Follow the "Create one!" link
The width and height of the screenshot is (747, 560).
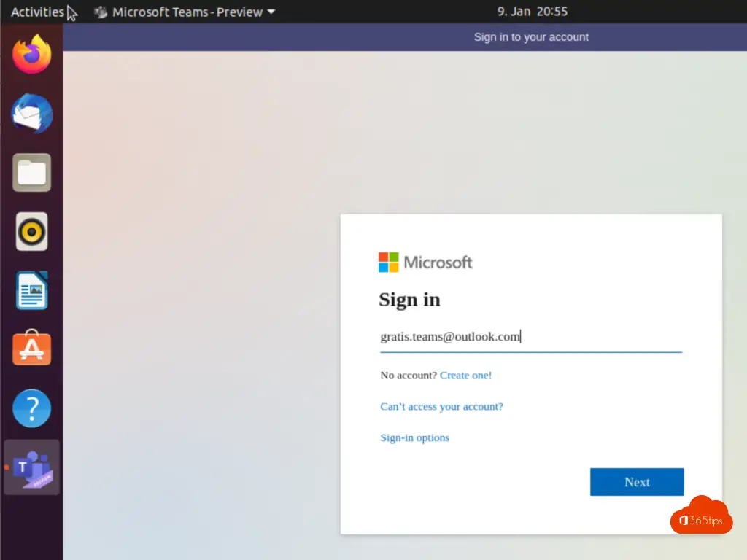[x=465, y=376]
